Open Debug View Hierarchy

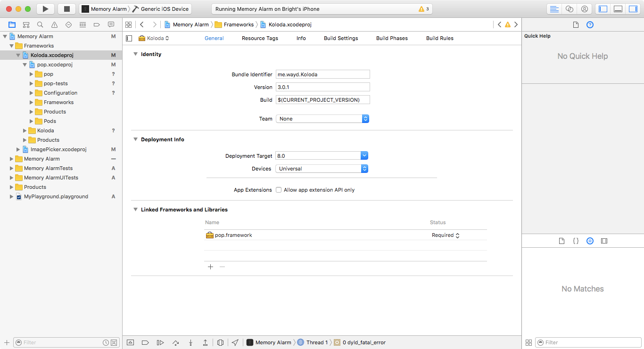pos(221,342)
